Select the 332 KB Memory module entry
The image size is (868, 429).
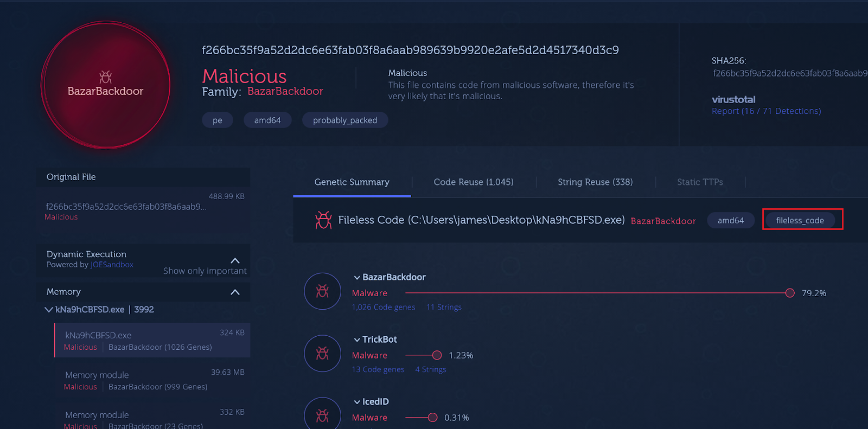tap(152, 417)
